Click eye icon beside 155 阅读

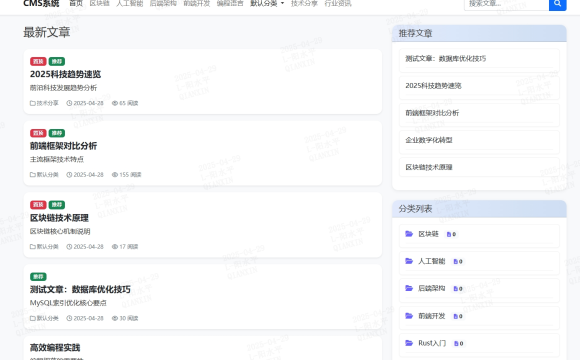pos(115,175)
